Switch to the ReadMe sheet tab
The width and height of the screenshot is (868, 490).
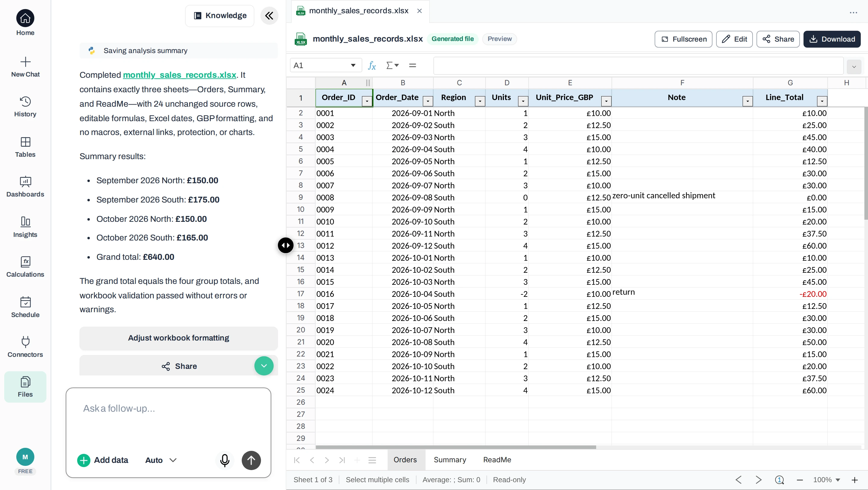pyautogui.click(x=497, y=460)
